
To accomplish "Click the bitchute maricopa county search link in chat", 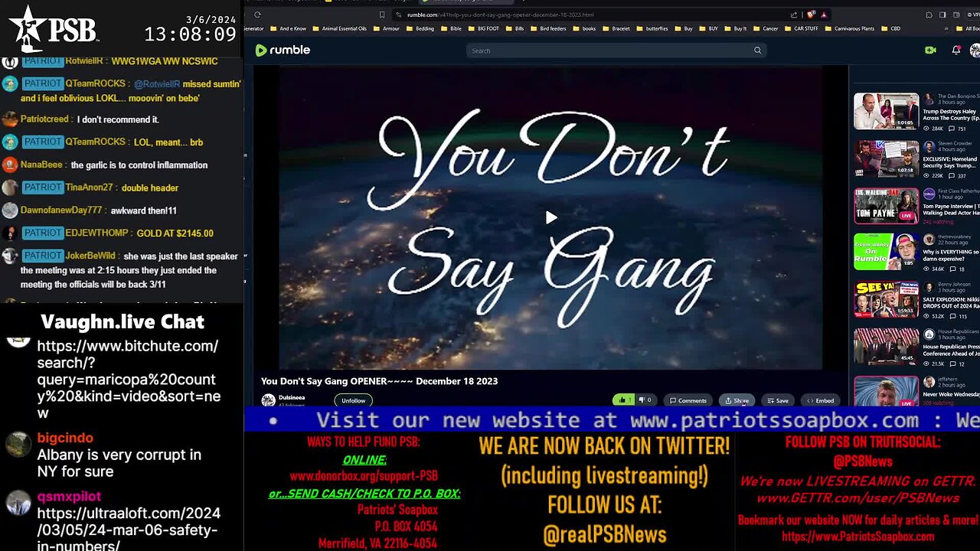I will 129,380.
